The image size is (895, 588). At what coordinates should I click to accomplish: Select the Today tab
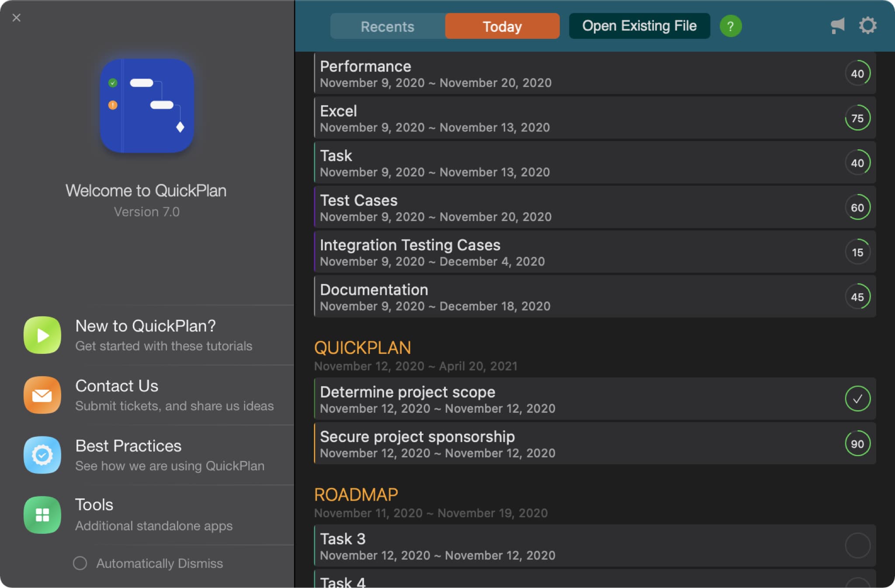[x=502, y=26]
